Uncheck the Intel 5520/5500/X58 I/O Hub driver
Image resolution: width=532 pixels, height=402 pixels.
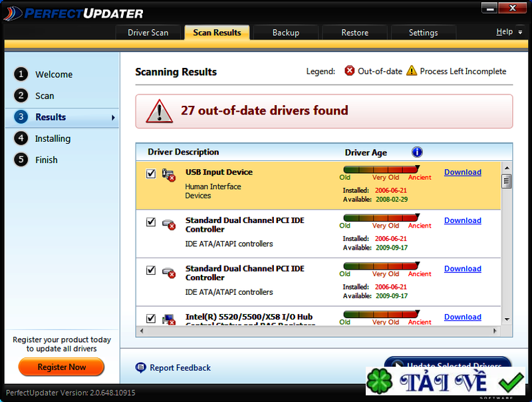pos(150,317)
